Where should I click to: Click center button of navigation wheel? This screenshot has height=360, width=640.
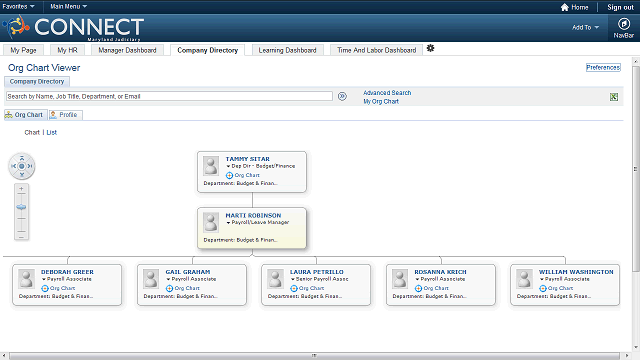point(22,166)
